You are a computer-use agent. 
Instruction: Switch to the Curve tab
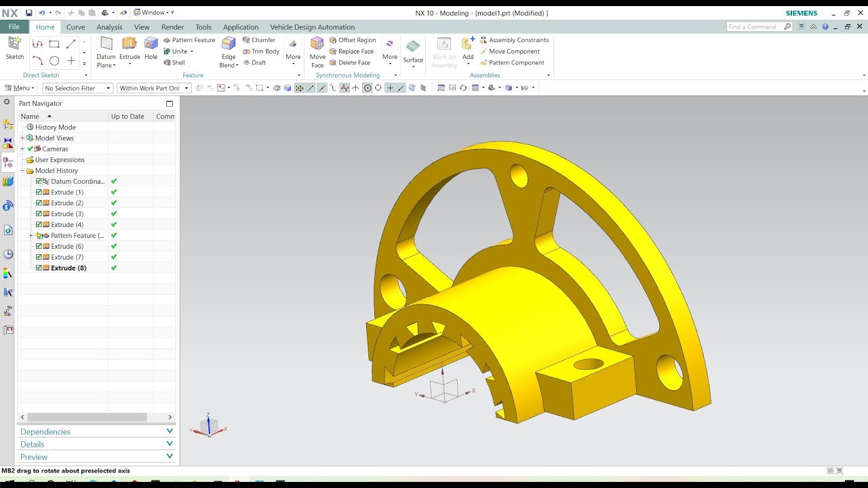pos(75,27)
